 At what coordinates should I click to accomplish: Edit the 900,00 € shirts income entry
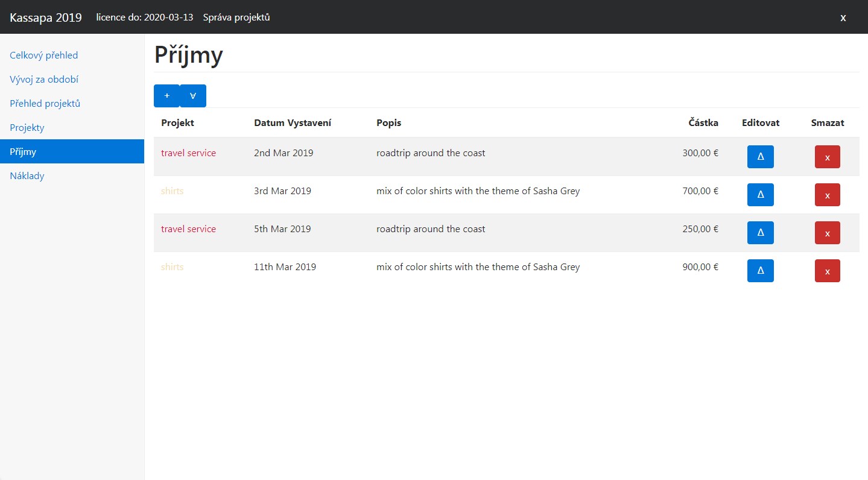tap(760, 271)
